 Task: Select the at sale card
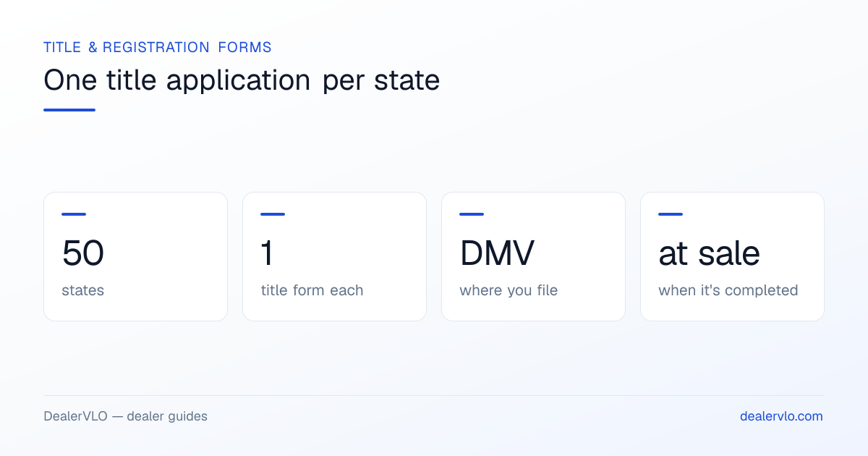[732, 256]
